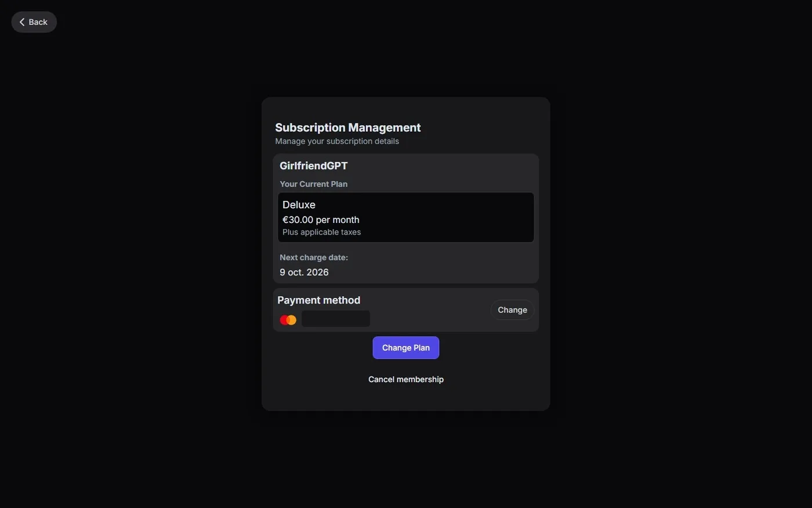Click the GirlfriendGPT service title
812x508 pixels.
click(314, 166)
